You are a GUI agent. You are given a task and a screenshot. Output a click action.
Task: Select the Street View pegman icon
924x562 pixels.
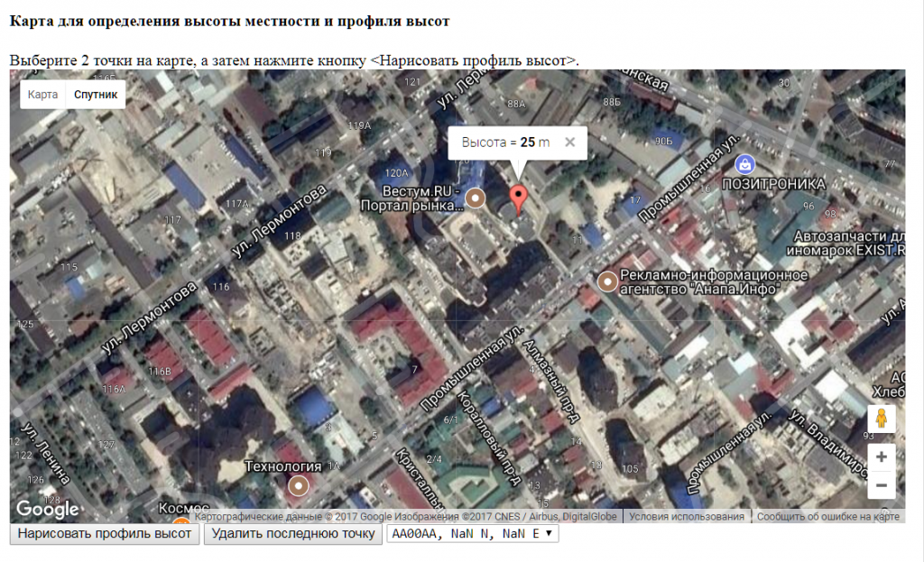[x=881, y=419]
